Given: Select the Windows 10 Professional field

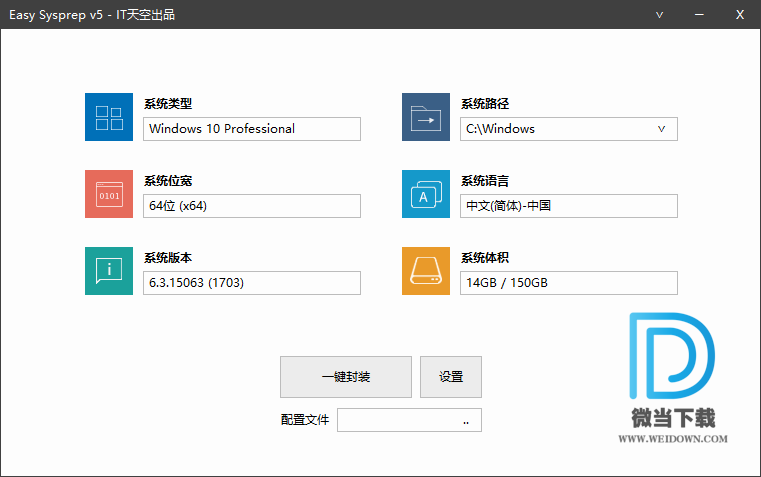Looking at the screenshot, I should [x=252, y=129].
